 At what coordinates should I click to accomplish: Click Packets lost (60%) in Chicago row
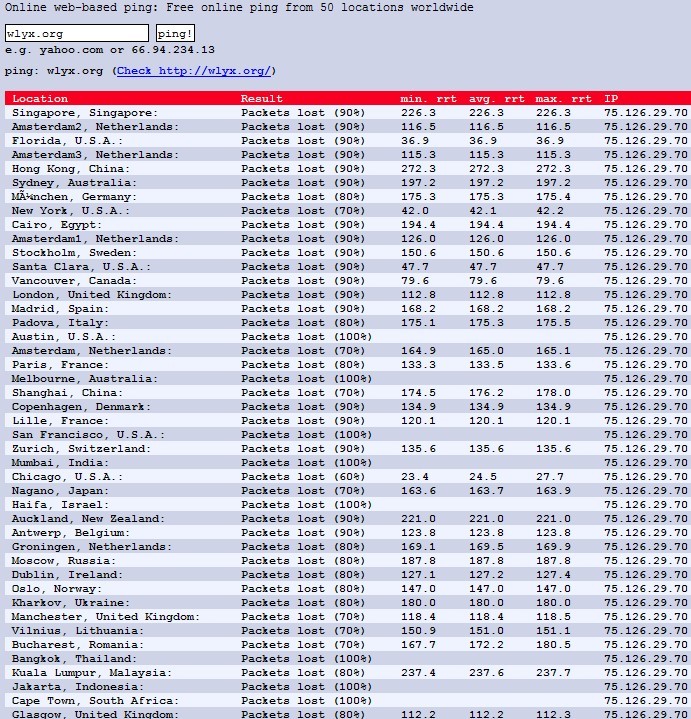[x=303, y=476]
